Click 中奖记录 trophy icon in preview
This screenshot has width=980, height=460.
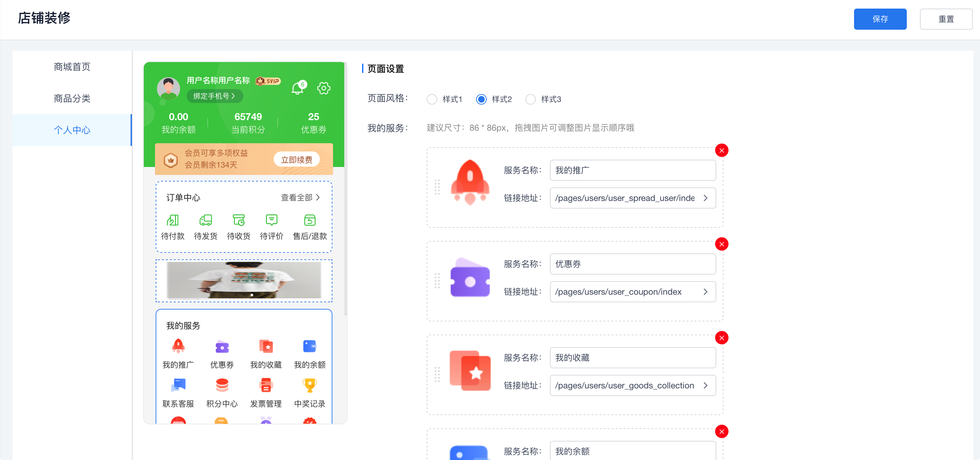(310, 385)
